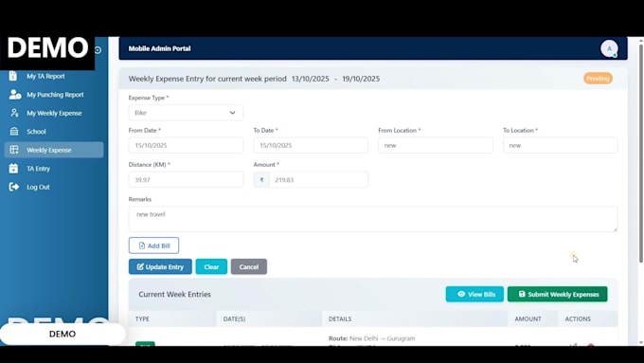Click the Expense Type dropdown chevron
The height and width of the screenshot is (363, 644).
[x=232, y=113]
